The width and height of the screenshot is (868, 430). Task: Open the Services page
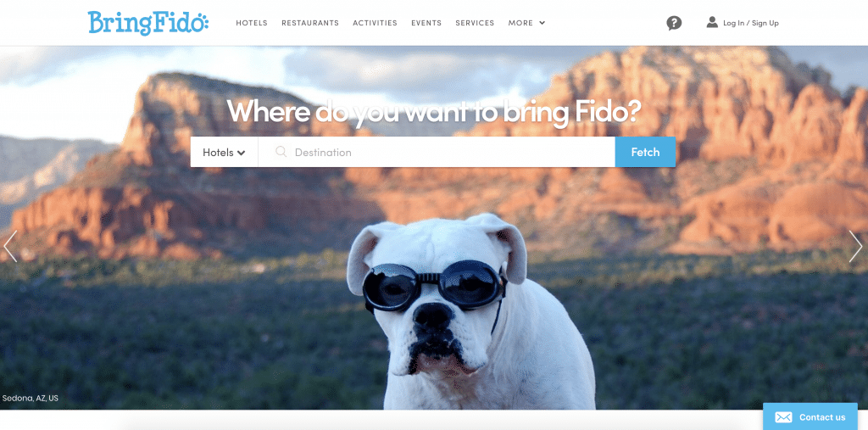point(475,23)
